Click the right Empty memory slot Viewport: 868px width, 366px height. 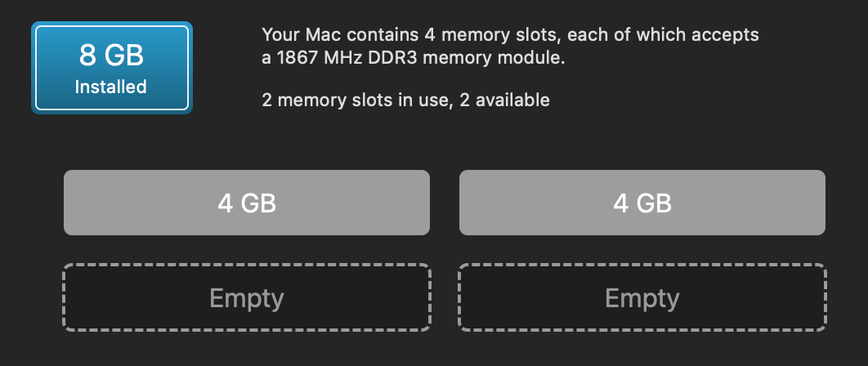[642, 297]
